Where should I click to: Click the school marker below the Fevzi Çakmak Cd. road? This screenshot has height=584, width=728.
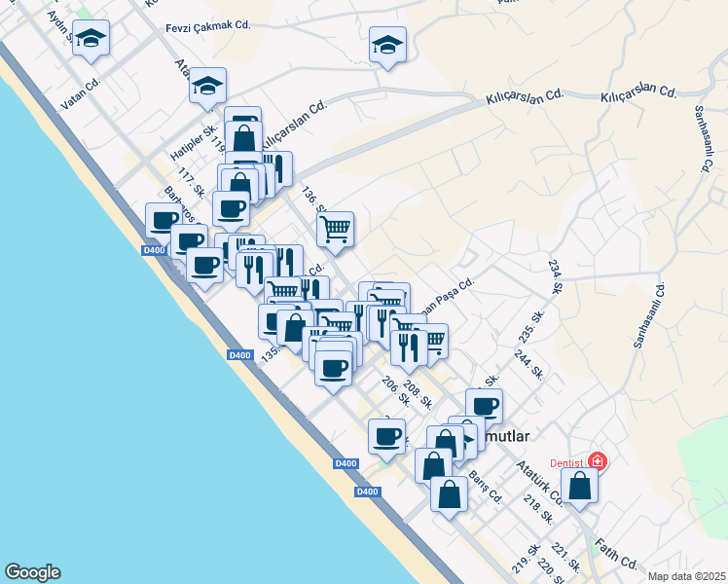click(387, 45)
